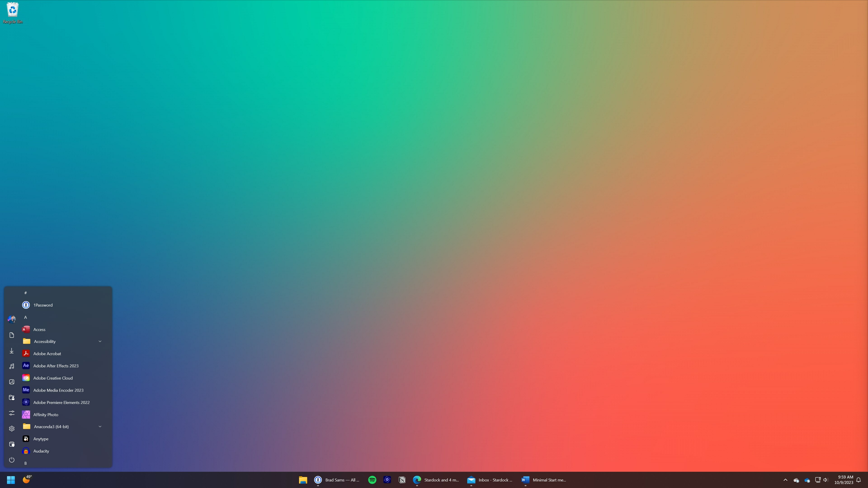Screen dimensions: 868x488
Task: Open Adobe After Effects 2023 from list
Action: (56, 366)
